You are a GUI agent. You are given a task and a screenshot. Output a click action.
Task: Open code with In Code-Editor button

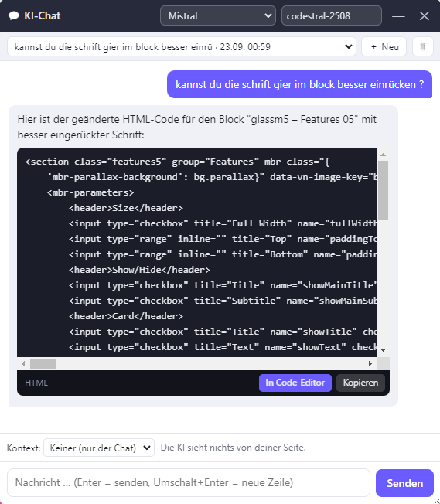click(x=295, y=383)
